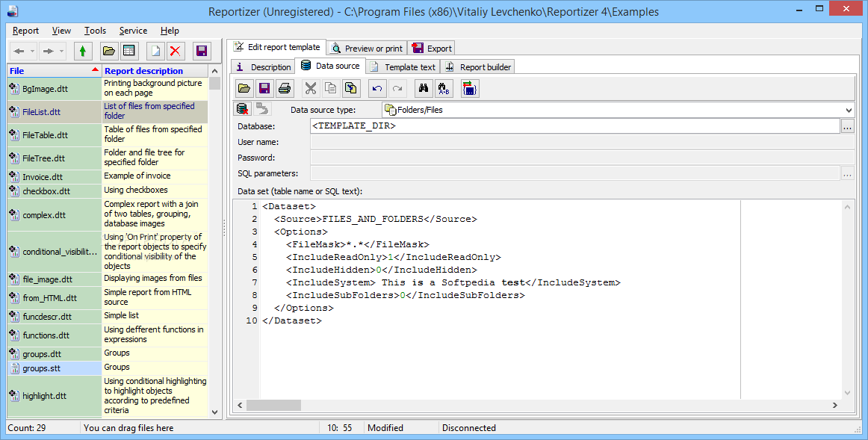This screenshot has height=440, width=868.
Task: Select FileList.dtt in file list
Action: pos(55,112)
